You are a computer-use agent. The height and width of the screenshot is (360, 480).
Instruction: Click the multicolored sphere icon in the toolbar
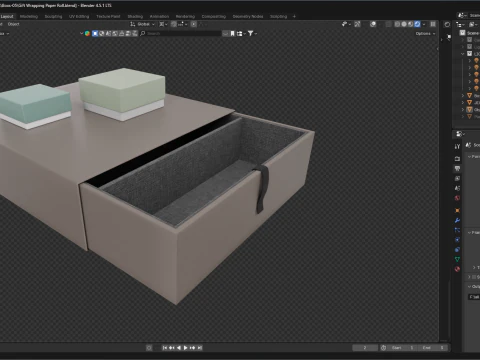(x=87, y=33)
